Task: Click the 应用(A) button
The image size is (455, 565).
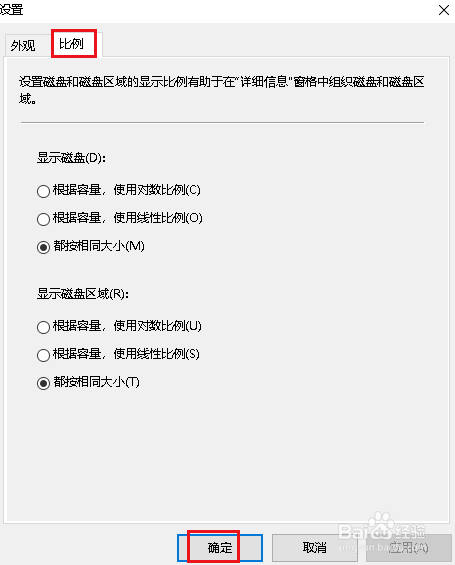Action: pyautogui.click(x=409, y=548)
